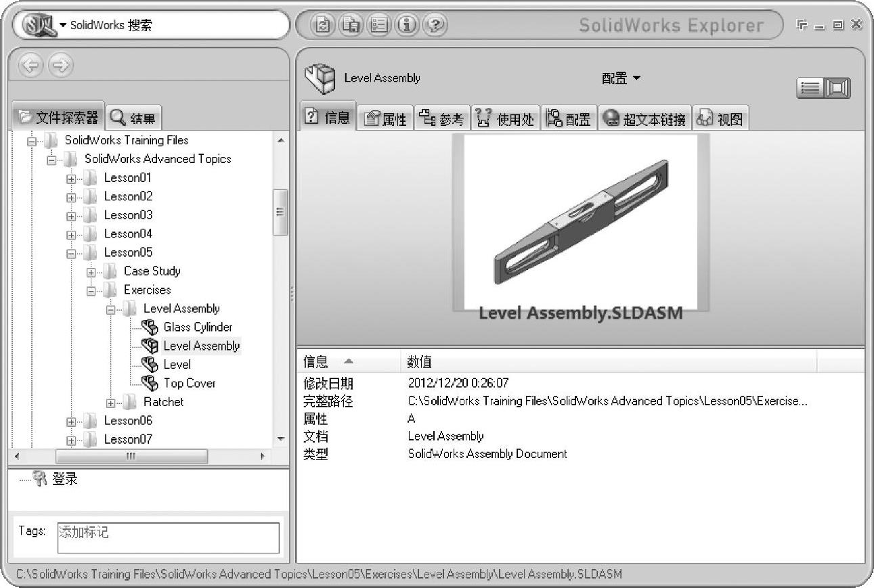Collapse the SolidWorks Advanced Topics node

pos(51,160)
